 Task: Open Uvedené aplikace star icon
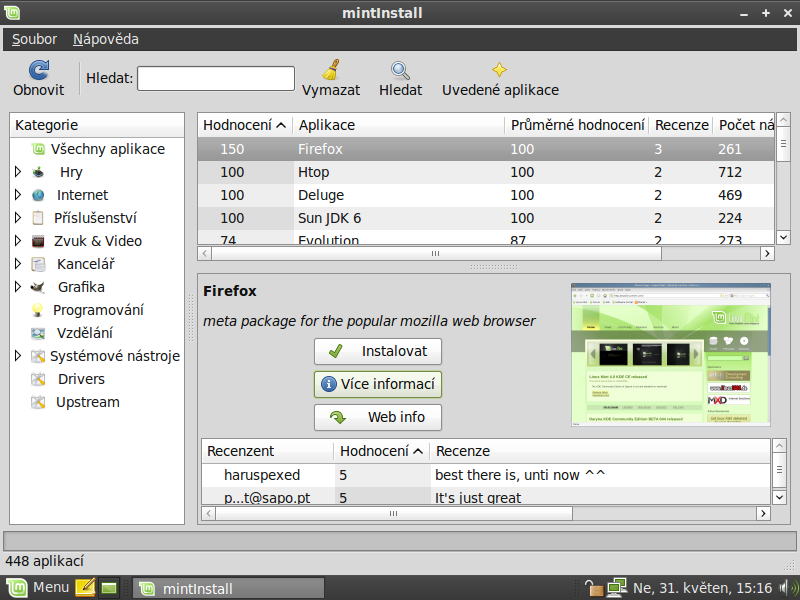point(499,70)
